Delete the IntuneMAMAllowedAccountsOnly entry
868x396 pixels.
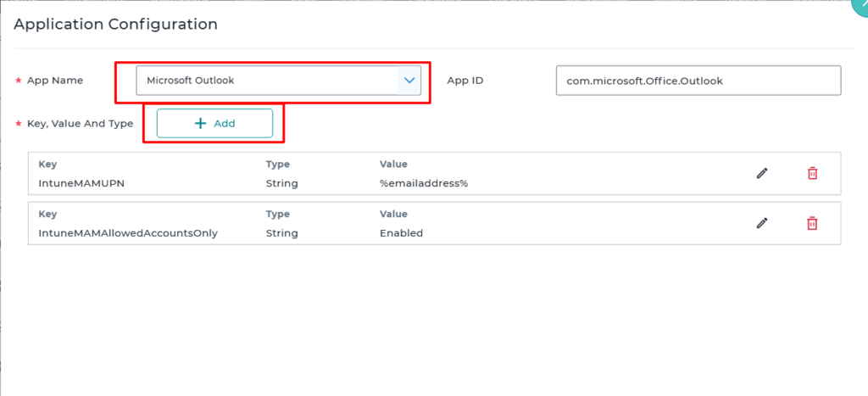tap(812, 223)
